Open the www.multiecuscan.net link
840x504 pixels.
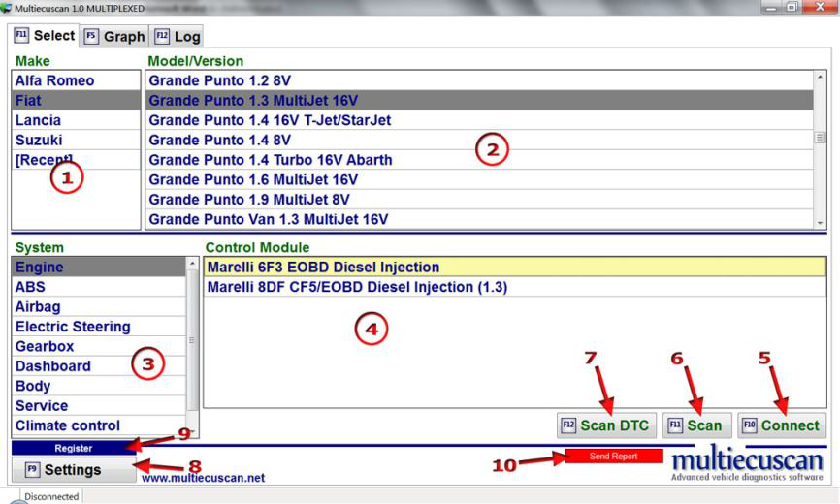(x=203, y=477)
